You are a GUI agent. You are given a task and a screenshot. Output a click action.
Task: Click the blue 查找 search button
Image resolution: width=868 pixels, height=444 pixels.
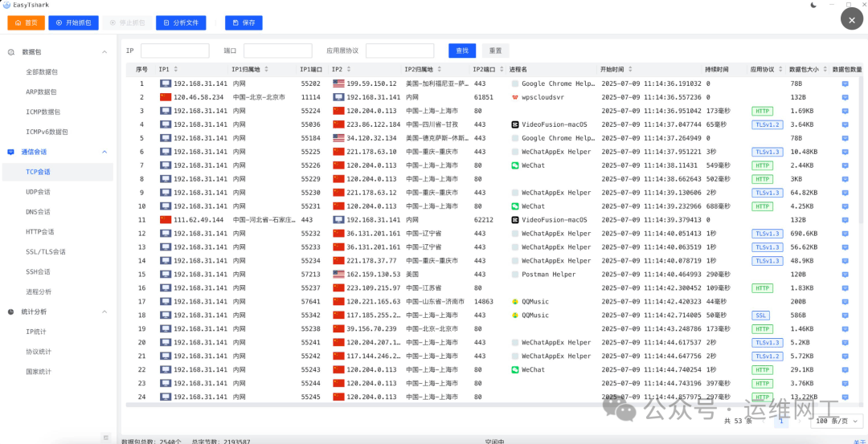coord(462,51)
